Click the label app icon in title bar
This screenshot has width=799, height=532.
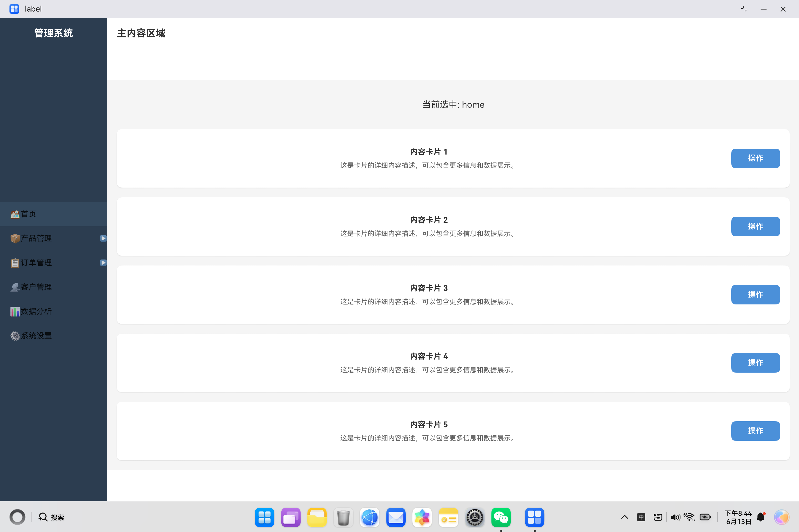click(x=14, y=9)
